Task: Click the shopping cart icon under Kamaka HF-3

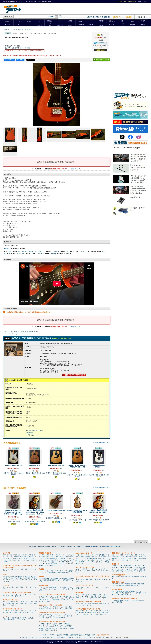Action: (35, 477)
